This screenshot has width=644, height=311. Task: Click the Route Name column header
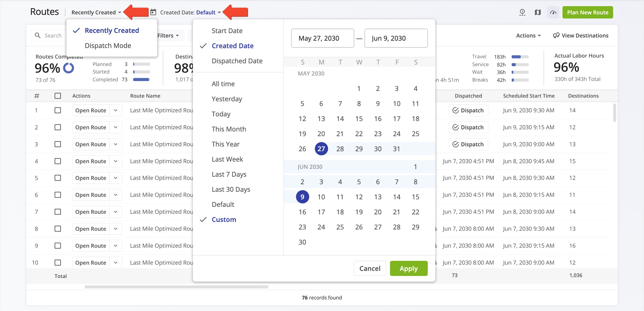[x=145, y=96]
